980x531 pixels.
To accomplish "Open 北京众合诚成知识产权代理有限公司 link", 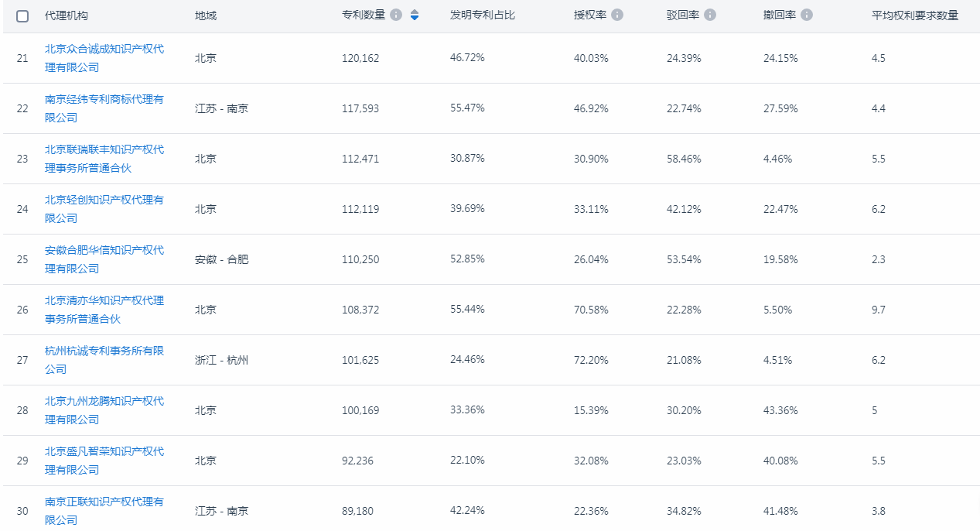I will click(104, 58).
